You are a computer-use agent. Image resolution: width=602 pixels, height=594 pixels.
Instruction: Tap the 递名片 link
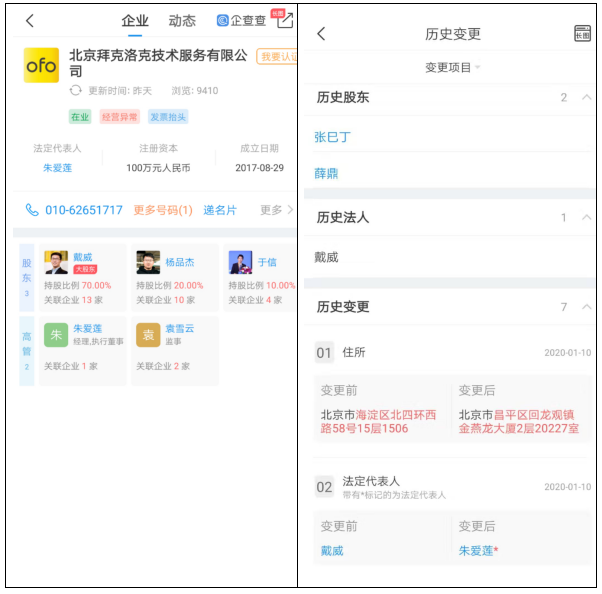[220, 210]
